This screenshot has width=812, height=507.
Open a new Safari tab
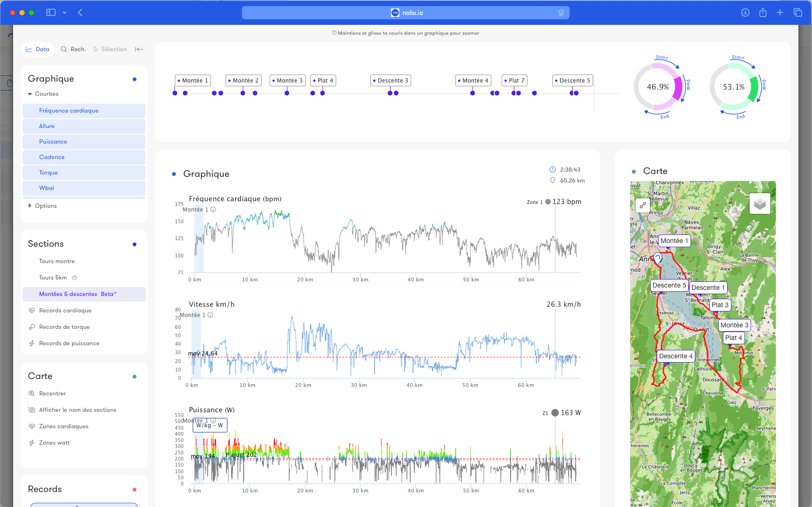[780, 13]
